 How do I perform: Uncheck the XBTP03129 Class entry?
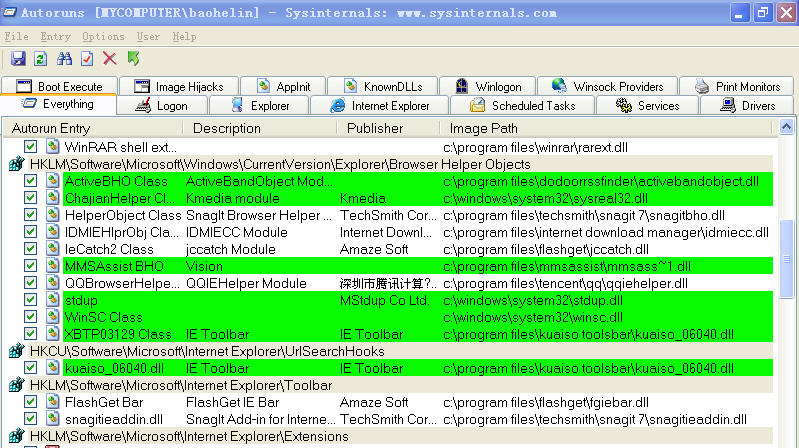[x=31, y=334]
